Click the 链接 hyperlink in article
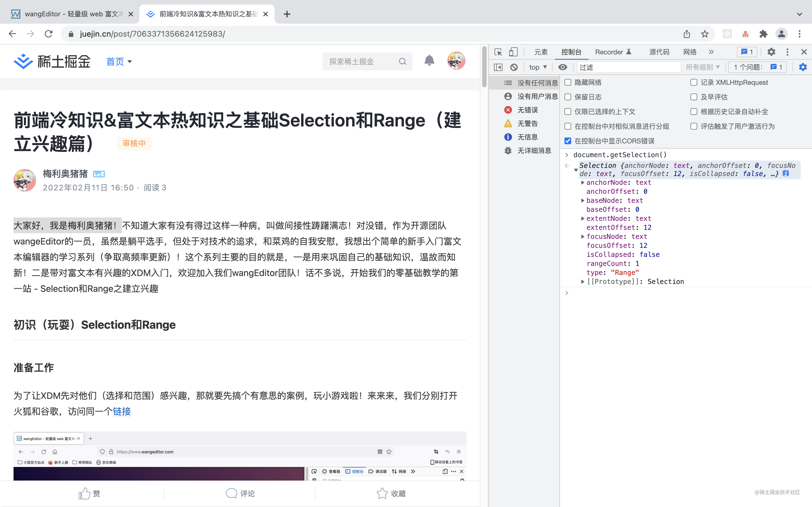Image resolution: width=812 pixels, height=507 pixels. click(x=122, y=412)
